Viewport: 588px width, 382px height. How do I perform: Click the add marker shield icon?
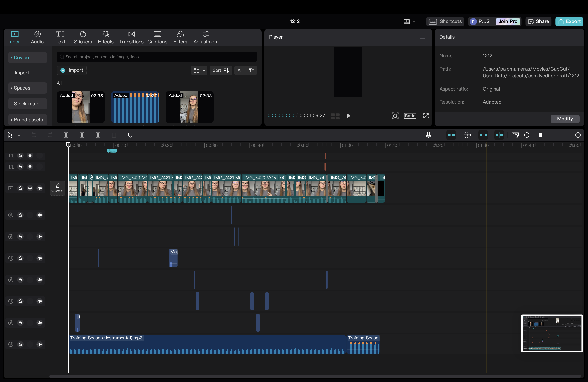click(x=130, y=135)
